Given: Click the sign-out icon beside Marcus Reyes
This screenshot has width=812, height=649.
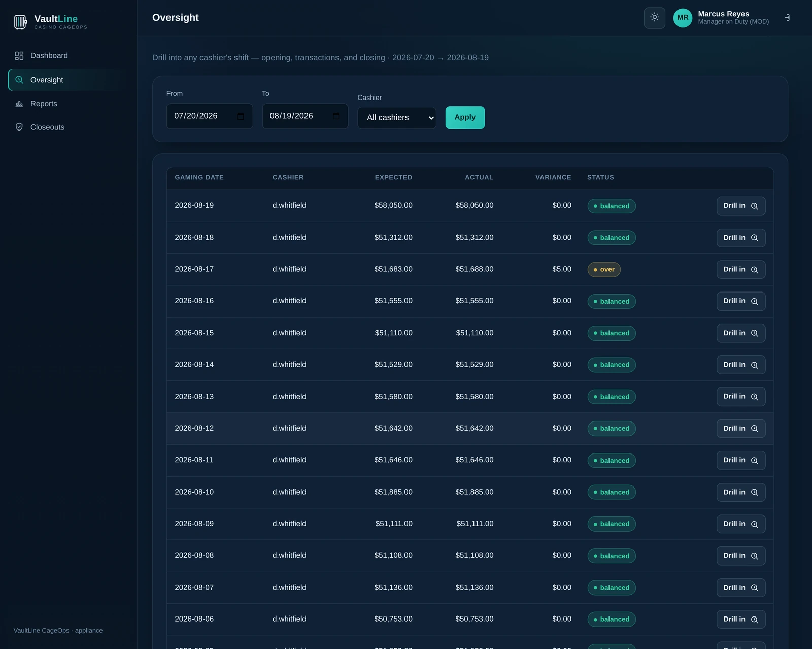Looking at the screenshot, I should [787, 18].
